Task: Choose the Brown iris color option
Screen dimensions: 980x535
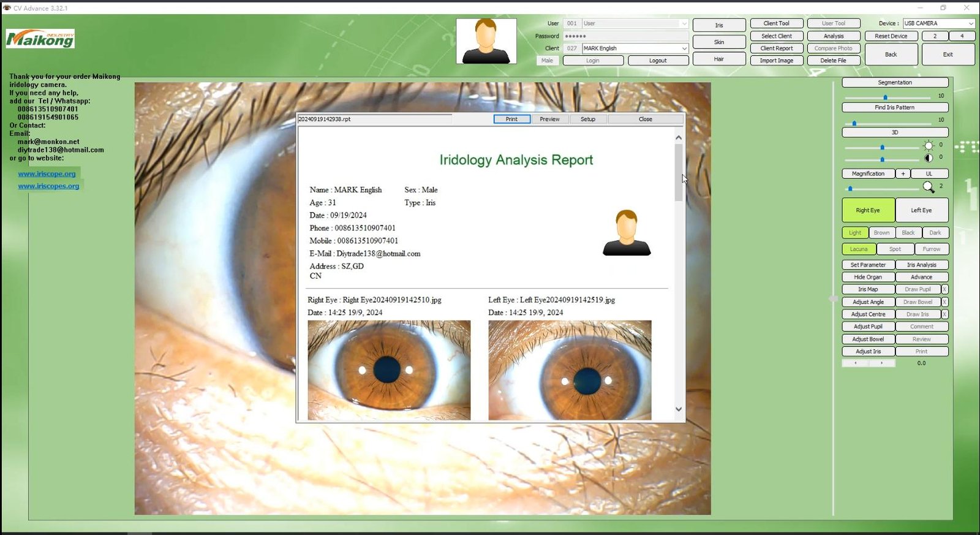Action: 882,233
